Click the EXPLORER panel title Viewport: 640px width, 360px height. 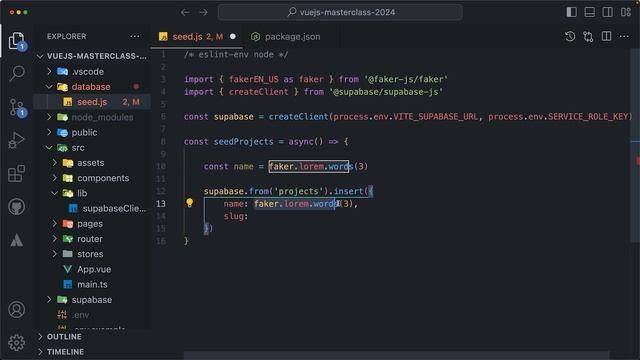click(x=67, y=36)
